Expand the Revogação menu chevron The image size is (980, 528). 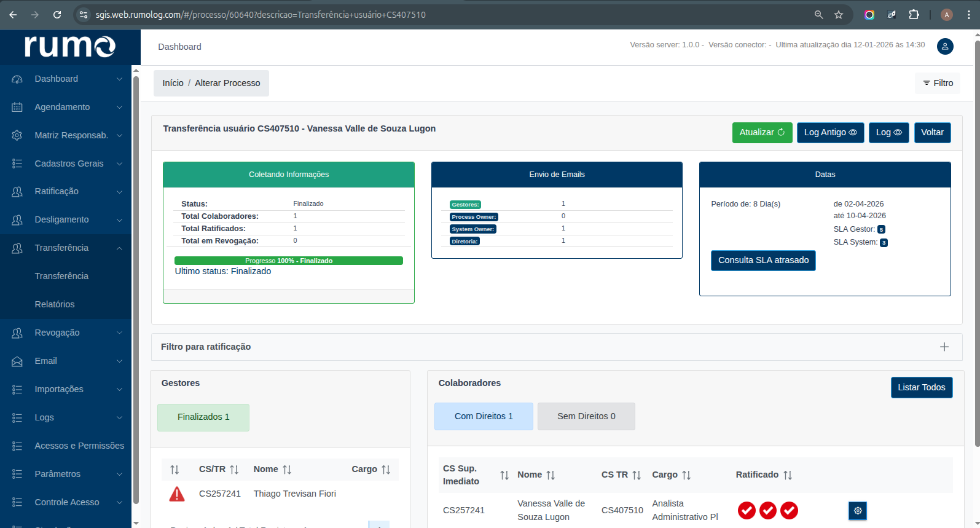[119, 333]
